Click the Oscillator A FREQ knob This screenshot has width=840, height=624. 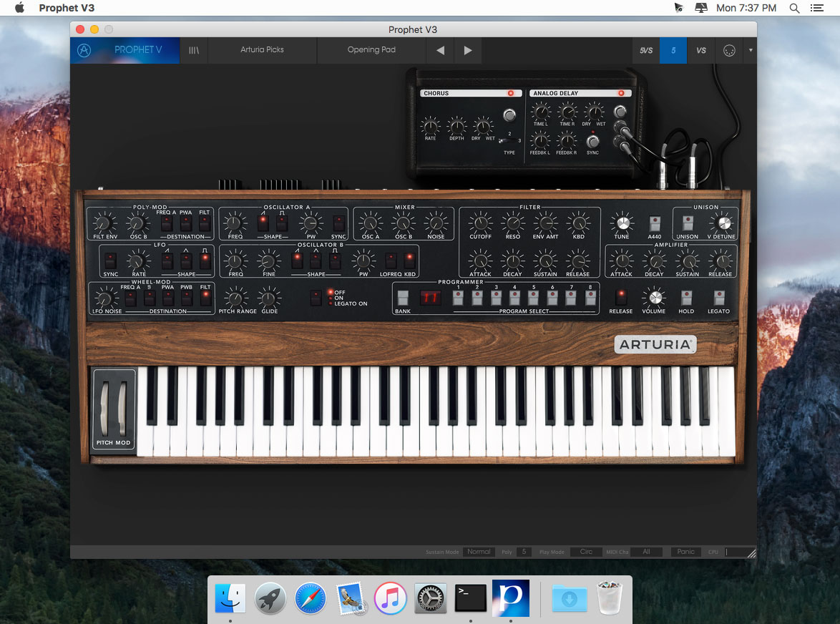[x=235, y=223]
